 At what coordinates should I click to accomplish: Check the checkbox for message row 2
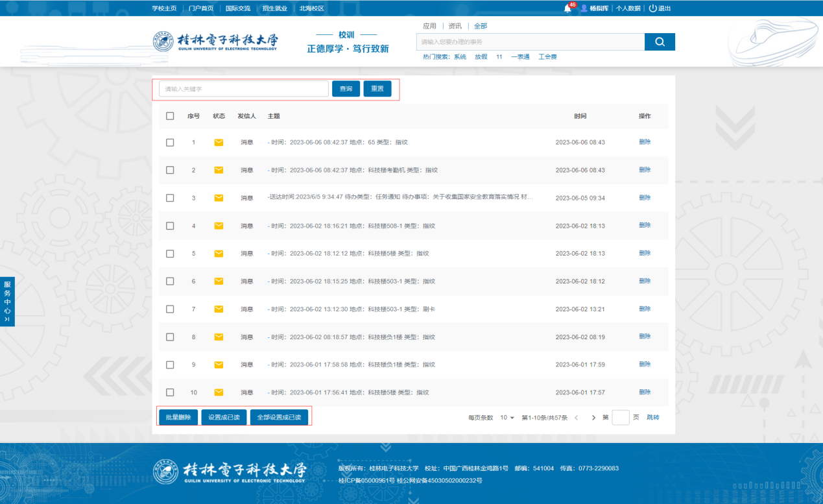click(170, 170)
